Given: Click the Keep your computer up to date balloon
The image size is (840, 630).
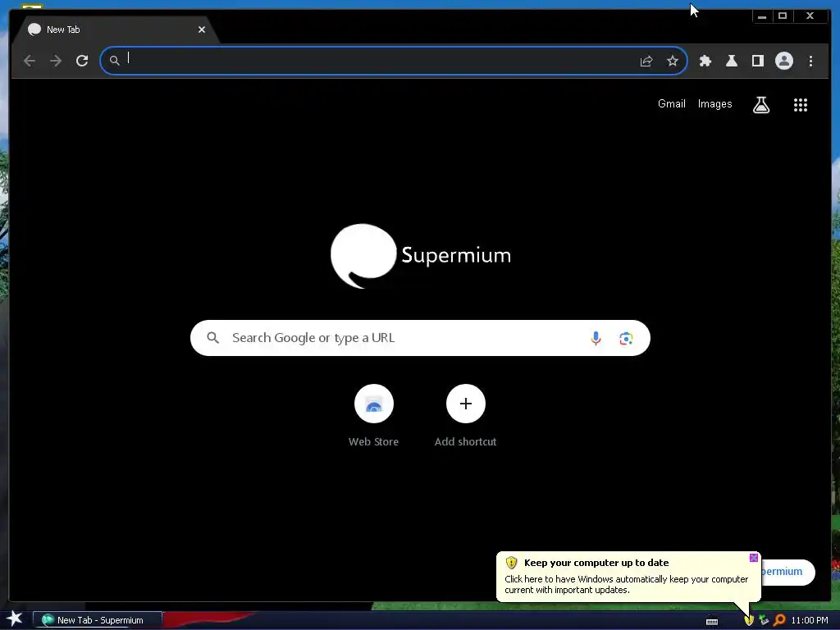Looking at the screenshot, I should click(x=628, y=577).
